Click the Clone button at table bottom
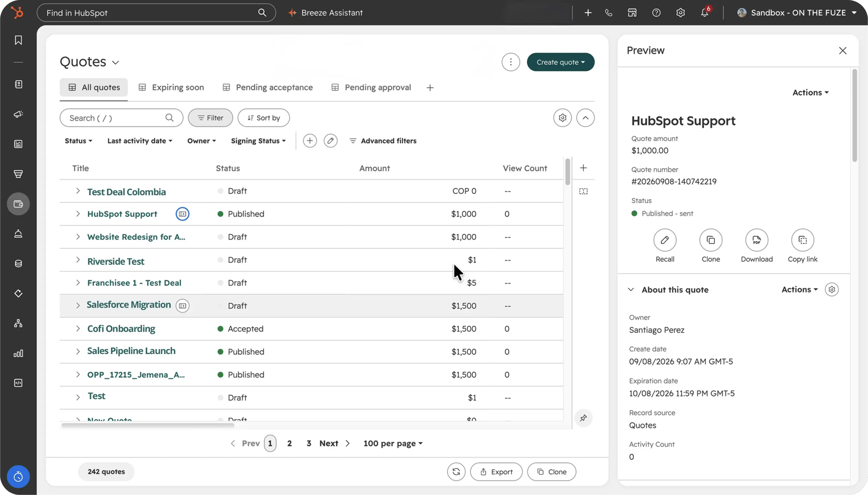 552,472
